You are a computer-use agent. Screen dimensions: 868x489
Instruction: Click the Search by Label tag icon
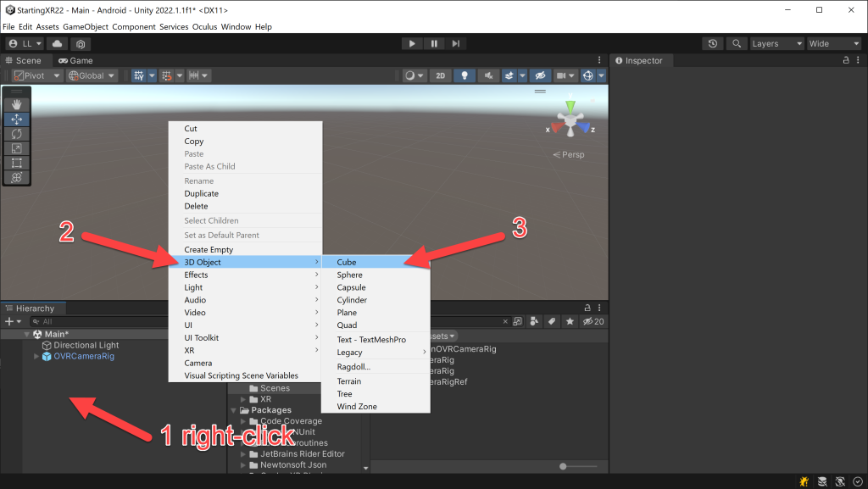(x=552, y=321)
